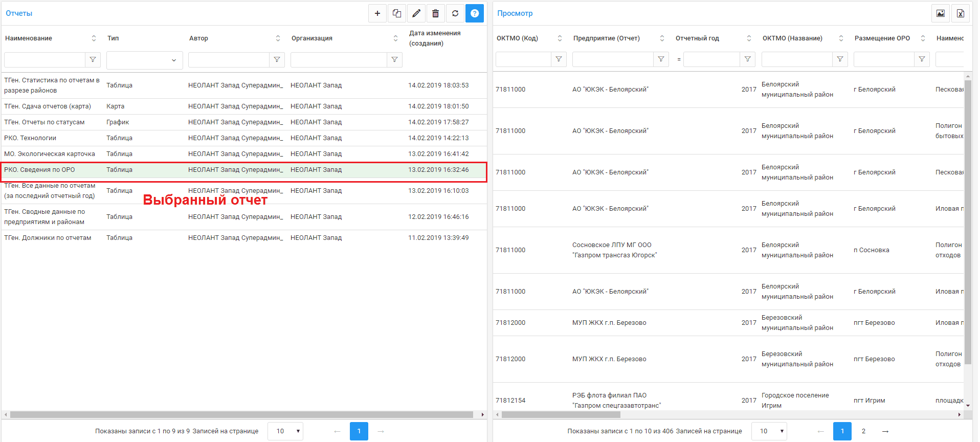Toggle sort on Организация column
The image size is (980, 442).
click(395, 38)
